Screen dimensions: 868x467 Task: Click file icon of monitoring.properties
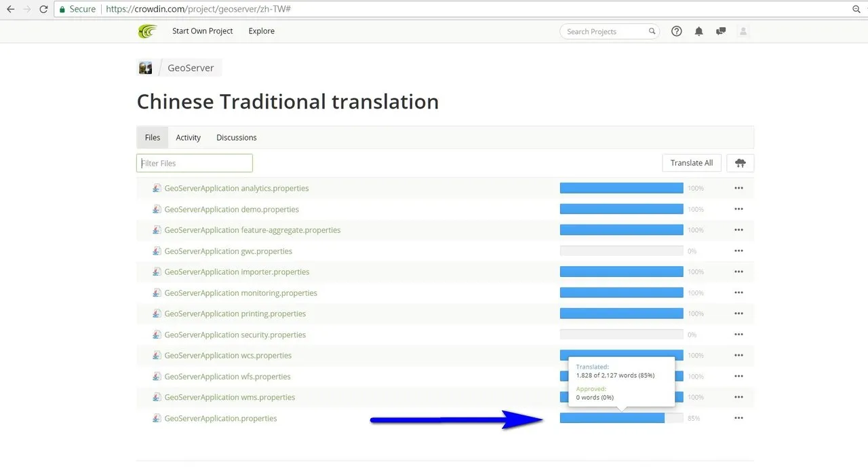tap(157, 293)
